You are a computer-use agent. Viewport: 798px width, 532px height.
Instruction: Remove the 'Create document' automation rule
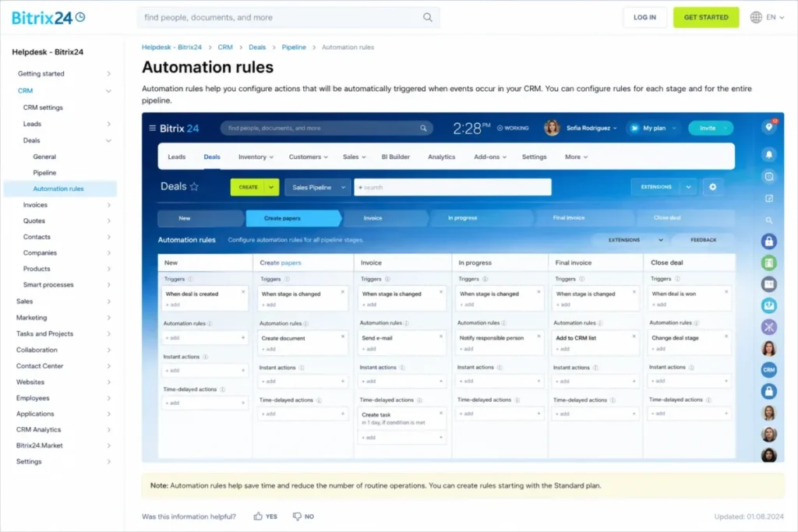pos(343,336)
